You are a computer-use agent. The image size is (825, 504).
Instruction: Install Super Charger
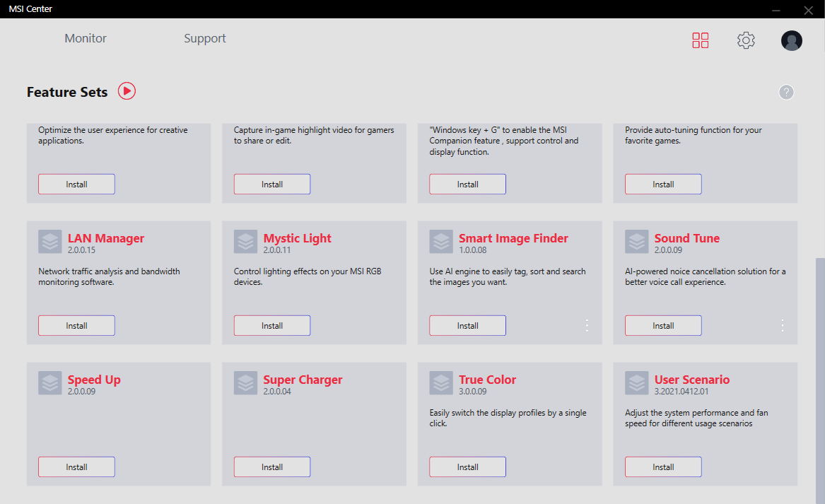click(x=272, y=467)
